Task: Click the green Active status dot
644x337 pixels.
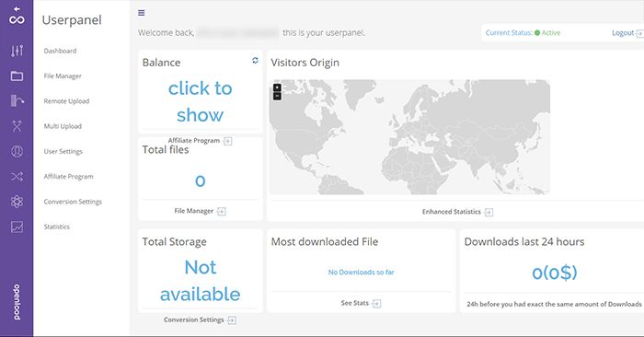Action: coord(537,33)
